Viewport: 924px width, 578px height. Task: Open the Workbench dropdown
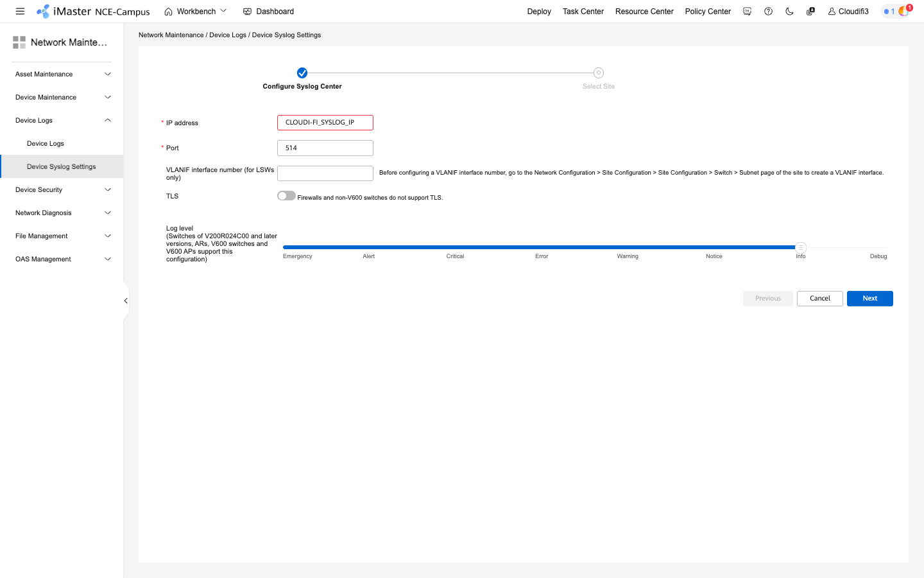pyautogui.click(x=224, y=11)
